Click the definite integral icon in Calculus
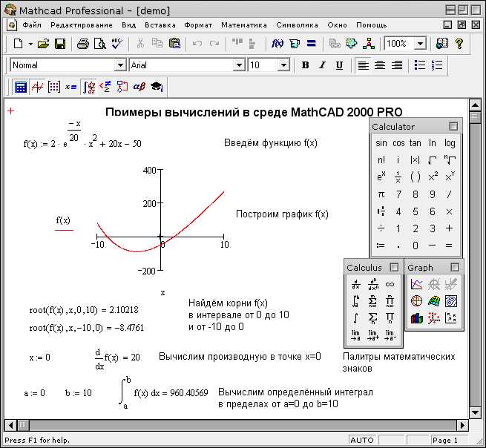486x448 pixels. (356, 301)
